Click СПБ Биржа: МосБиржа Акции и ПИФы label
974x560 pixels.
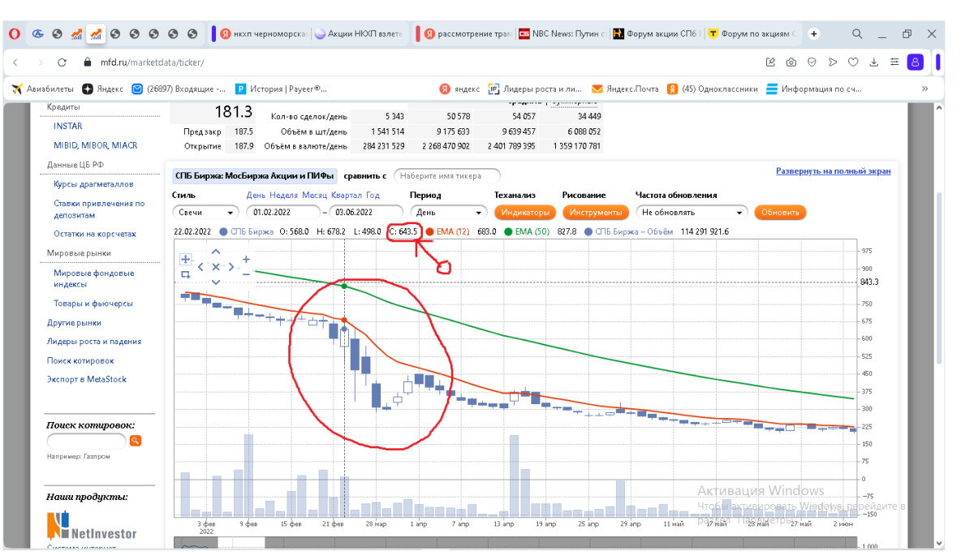[255, 175]
